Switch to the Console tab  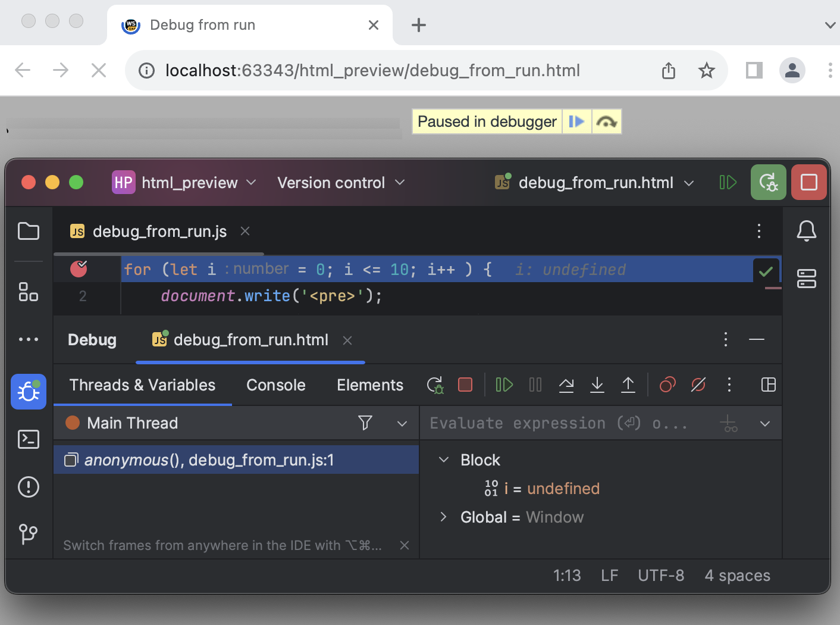tap(275, 385)
